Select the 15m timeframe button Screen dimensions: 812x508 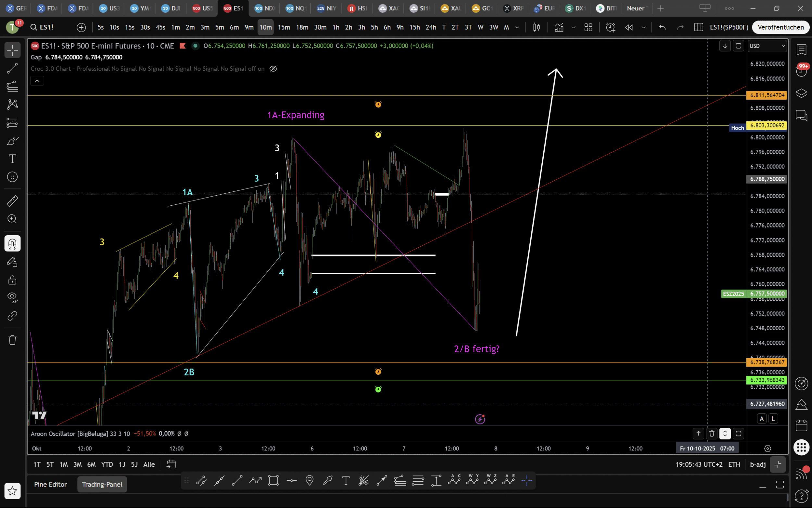[x=284, y=27]
